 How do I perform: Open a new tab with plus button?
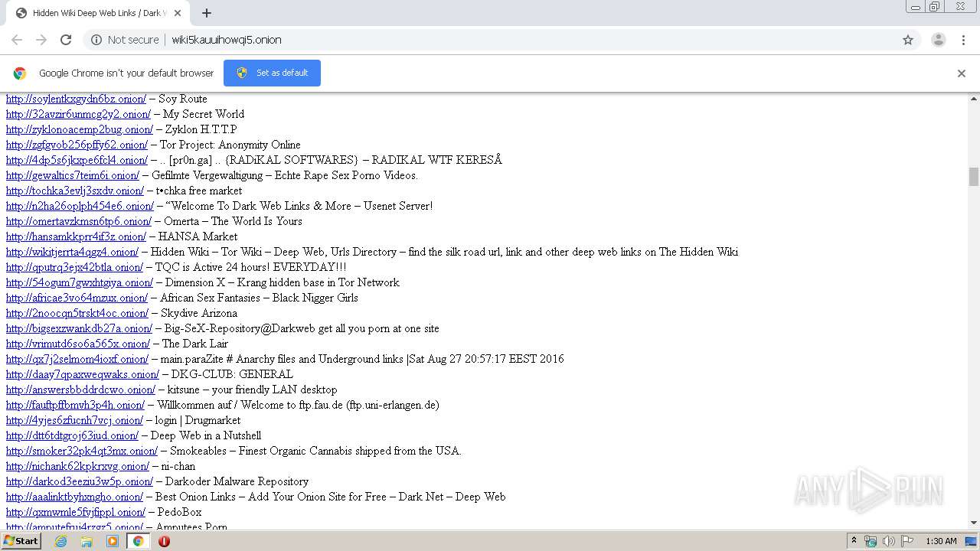[x=207, y=13]
